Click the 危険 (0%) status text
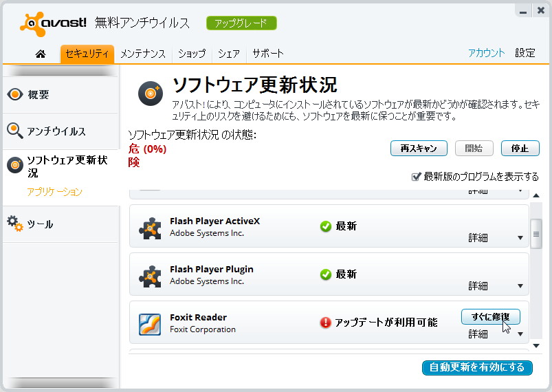The height and width of the screenshot is (392, 552). pos(147,155)
